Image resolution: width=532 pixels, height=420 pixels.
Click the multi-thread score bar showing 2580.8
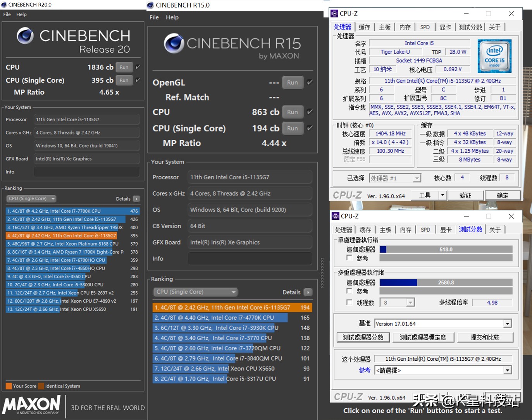coord(446,282)
